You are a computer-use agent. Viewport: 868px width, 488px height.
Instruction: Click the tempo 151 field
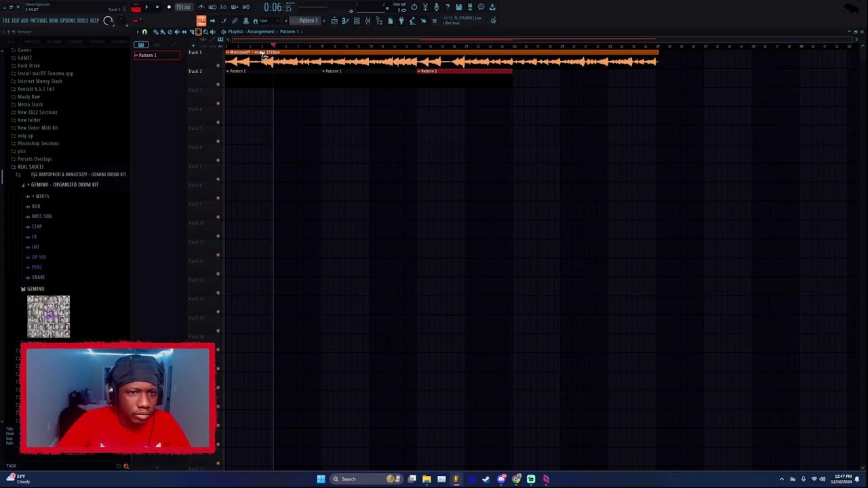click(x=184, y=7)
